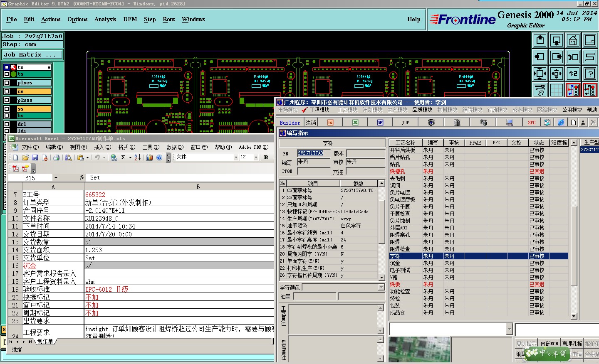The image size is (599, 364).
Task: Toggle the checkbox for layer drl
Action: pyautogui.click(x=6, y=124)
